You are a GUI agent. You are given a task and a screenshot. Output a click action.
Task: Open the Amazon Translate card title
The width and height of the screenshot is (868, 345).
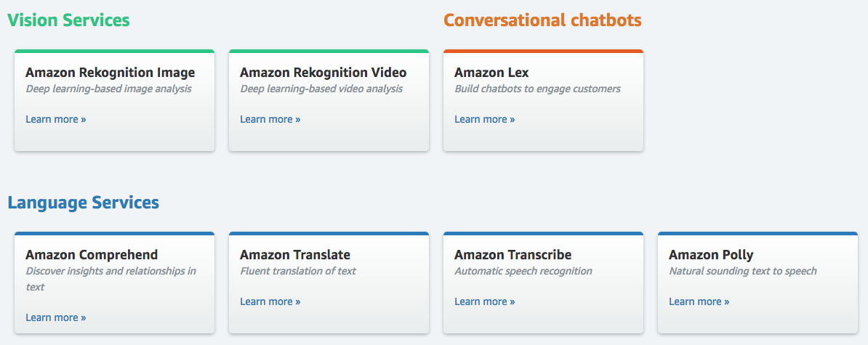tap(295, 255)
